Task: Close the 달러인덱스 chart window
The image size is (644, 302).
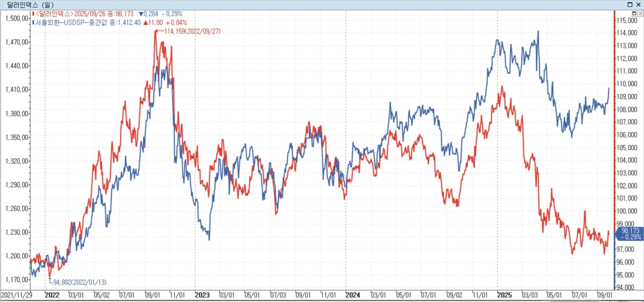Action: 638,4
